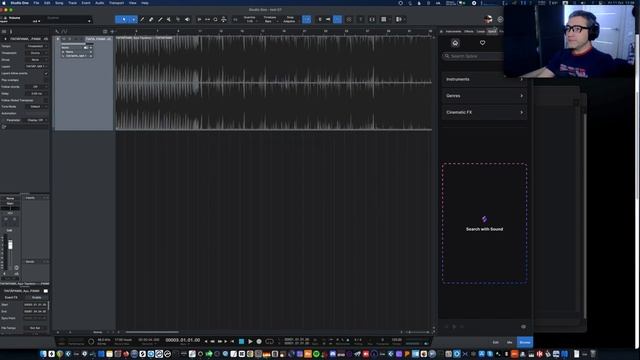Screen dimensions: 640x360
Task: Open the Arrow tool options dropdown arrow
Action: click(133, 19)
